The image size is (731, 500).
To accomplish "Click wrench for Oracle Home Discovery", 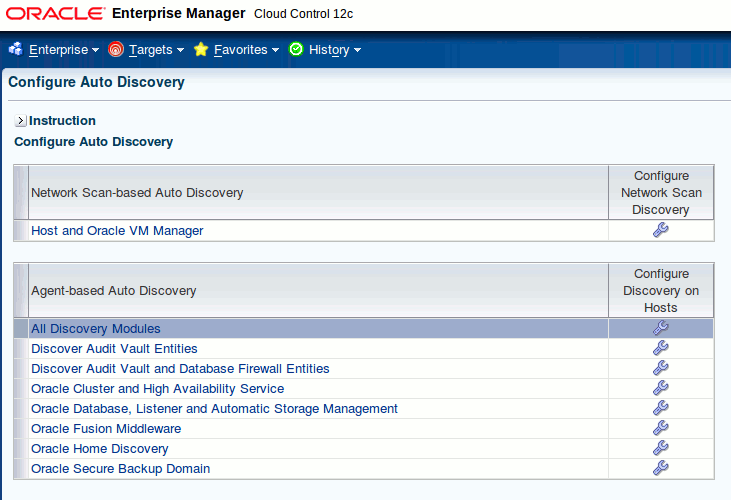I will click(x=661, y=448).
